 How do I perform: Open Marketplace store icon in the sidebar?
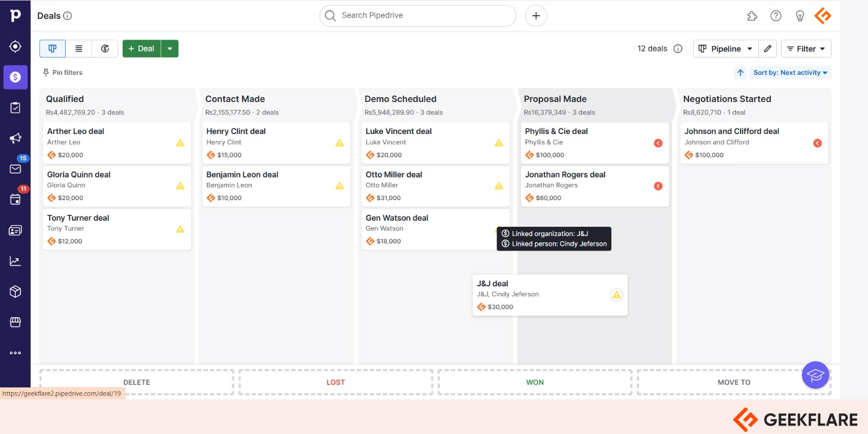pos(15,322)
